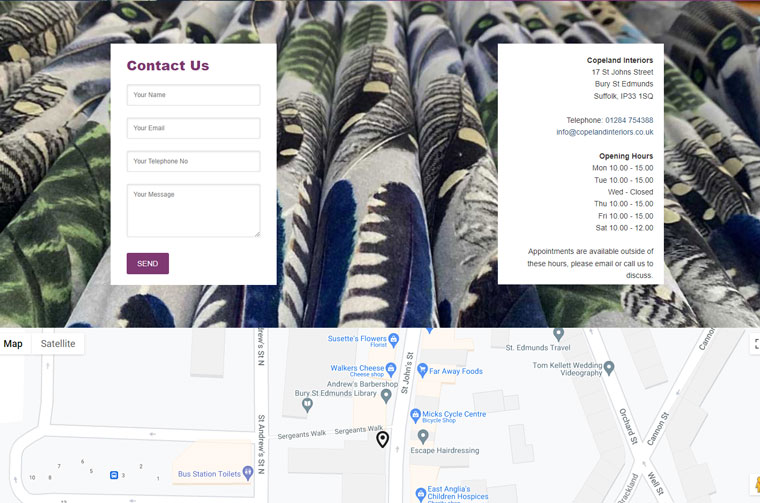760x503 pixels.
Task: Click the Wed - Closed line
Action: click(630, 192)
